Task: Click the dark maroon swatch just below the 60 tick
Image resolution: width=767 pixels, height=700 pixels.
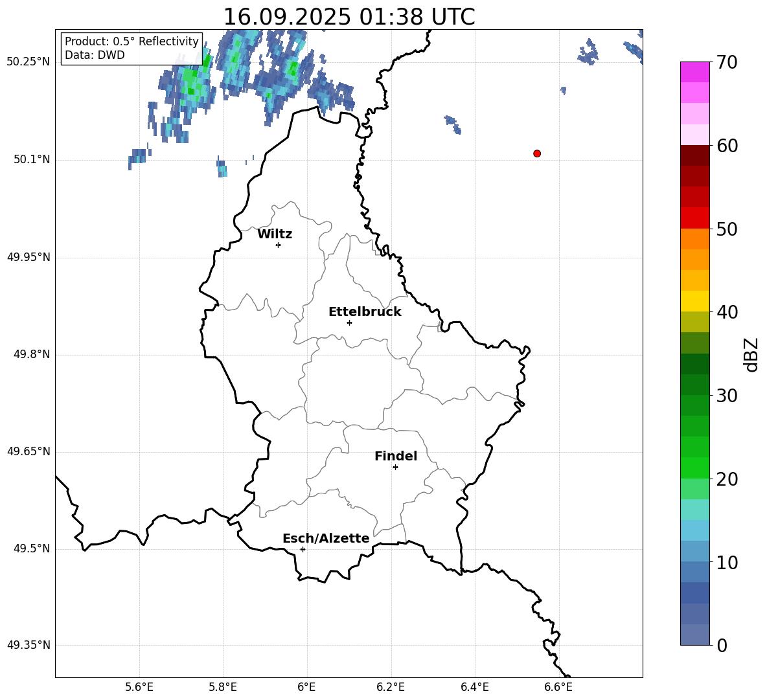Action: click(694, 155)
